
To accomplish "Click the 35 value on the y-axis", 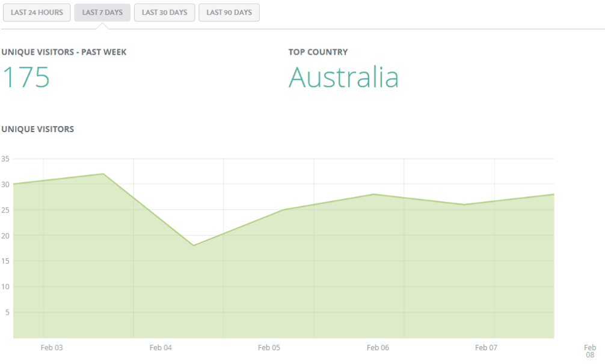I will pos(6,158).
